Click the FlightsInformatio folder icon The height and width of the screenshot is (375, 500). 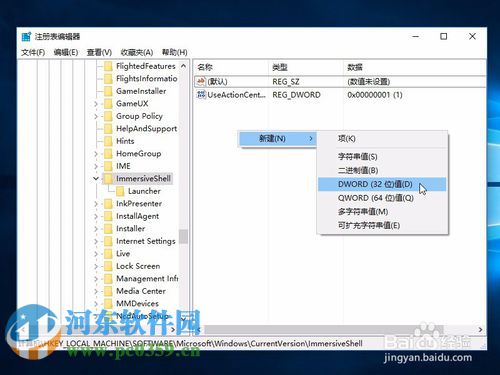coord(108,79)
